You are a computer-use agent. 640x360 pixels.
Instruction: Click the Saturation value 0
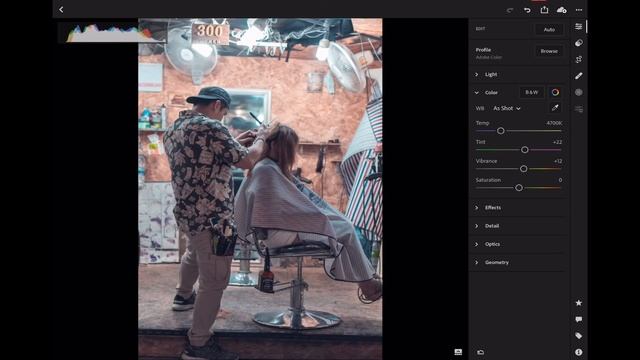pos(560,180)
